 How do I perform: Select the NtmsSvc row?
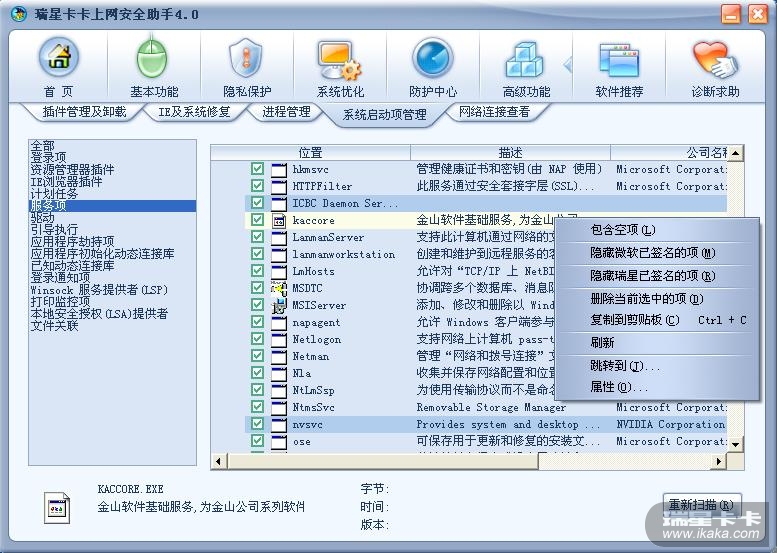pos(486,407)
